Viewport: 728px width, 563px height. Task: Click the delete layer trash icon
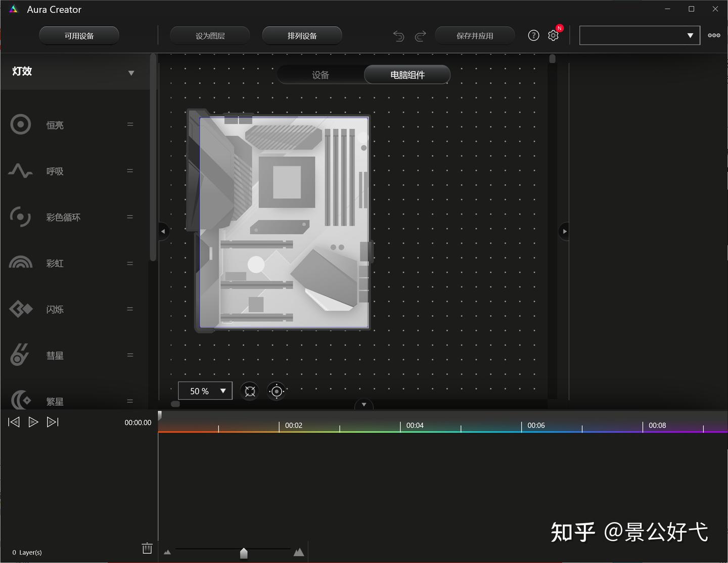coord(147,548)
